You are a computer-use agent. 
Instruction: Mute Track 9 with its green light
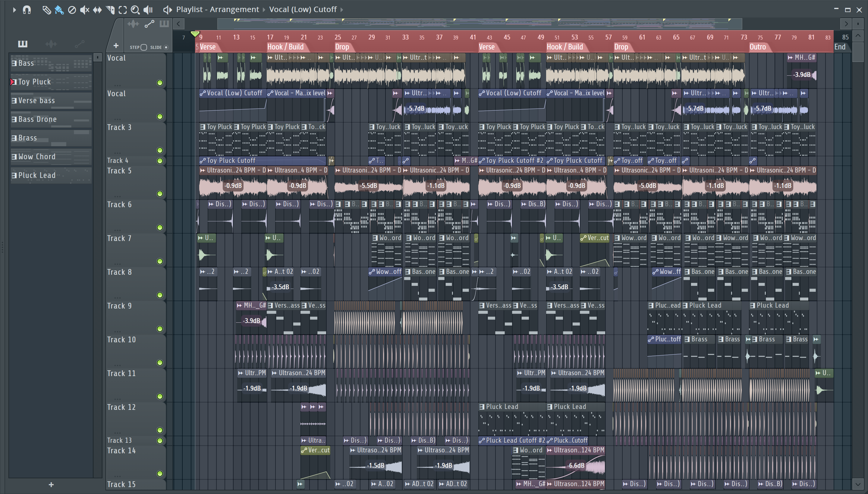pyautogui.click(x=160, y=329)
